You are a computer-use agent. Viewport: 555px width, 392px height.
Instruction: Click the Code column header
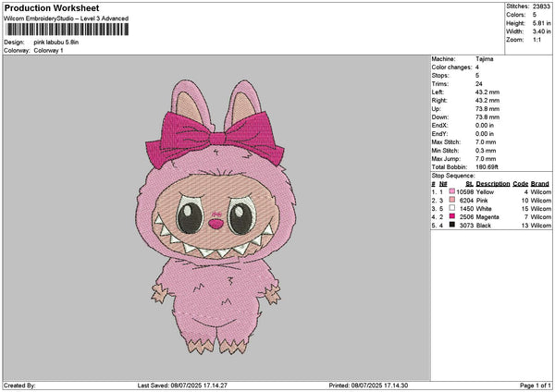coord(521,183)
